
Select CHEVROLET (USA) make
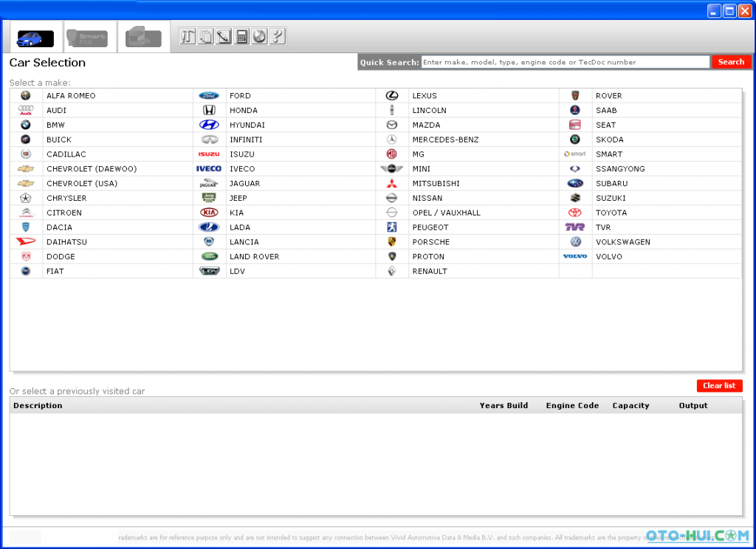click(x=82, y=184)
